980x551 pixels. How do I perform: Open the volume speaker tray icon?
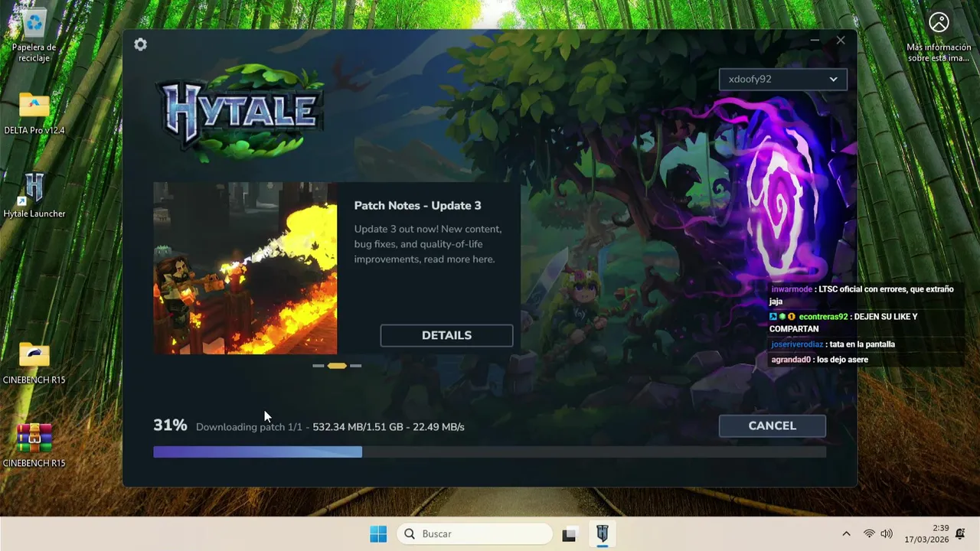887,534
